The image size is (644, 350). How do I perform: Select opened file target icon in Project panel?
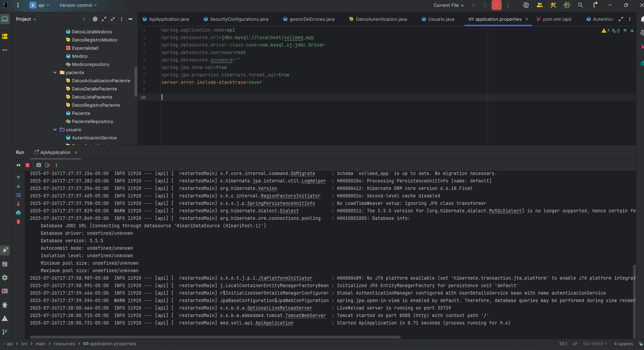pos(95,19)
